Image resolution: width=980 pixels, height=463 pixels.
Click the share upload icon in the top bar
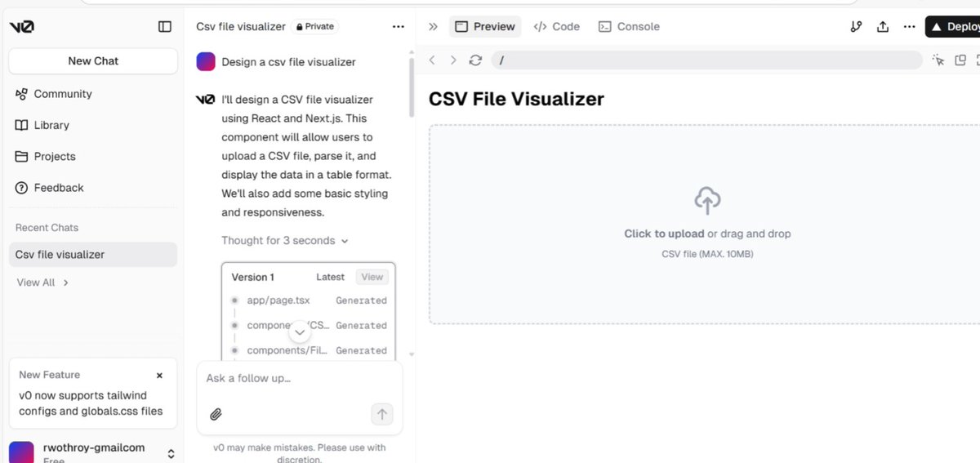883,27
